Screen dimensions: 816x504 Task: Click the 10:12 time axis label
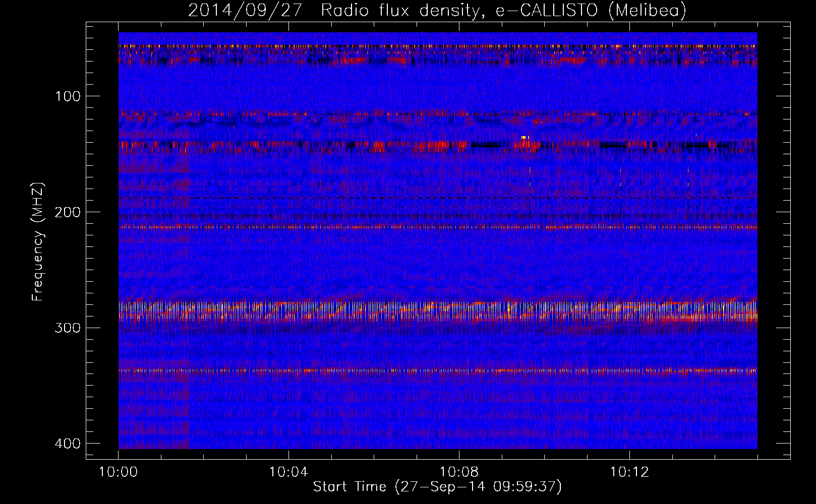[629, 472]
